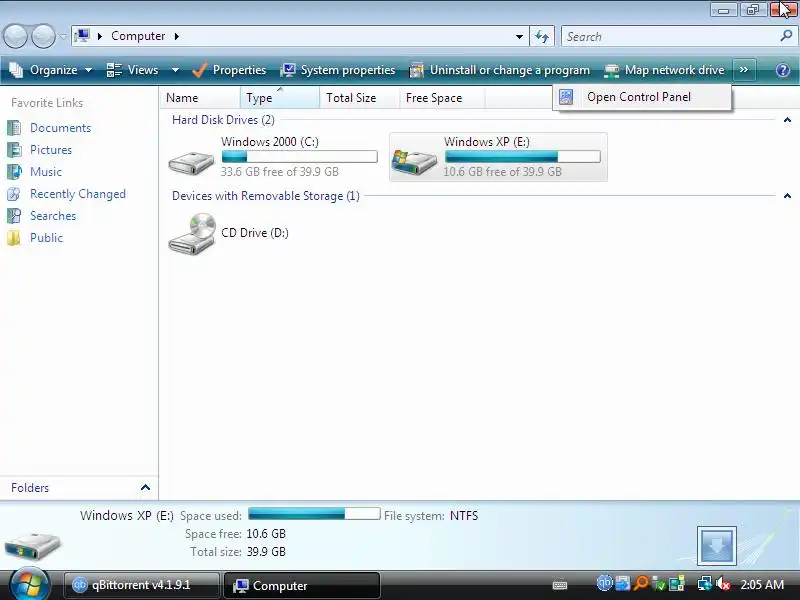Image resolution: width=800 pixels, height=600 pixels.
Task: Click the magnifier search icon
Action: [786, 36]
